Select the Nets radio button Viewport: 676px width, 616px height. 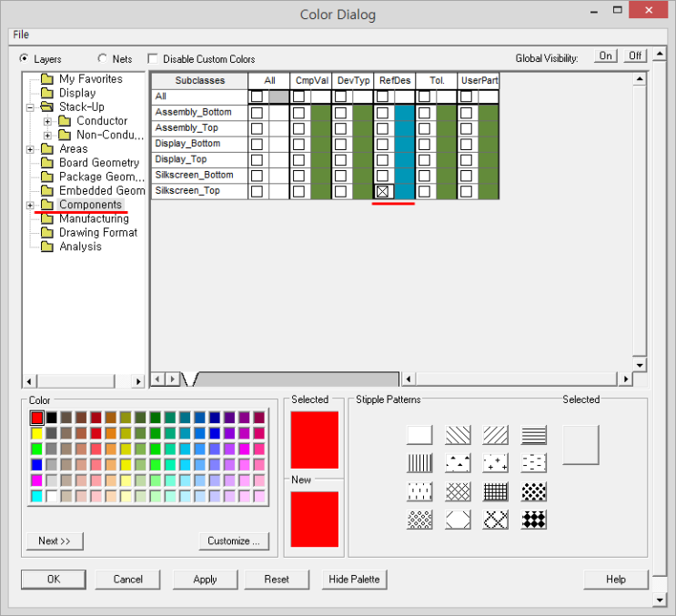(x=102, y=58)
